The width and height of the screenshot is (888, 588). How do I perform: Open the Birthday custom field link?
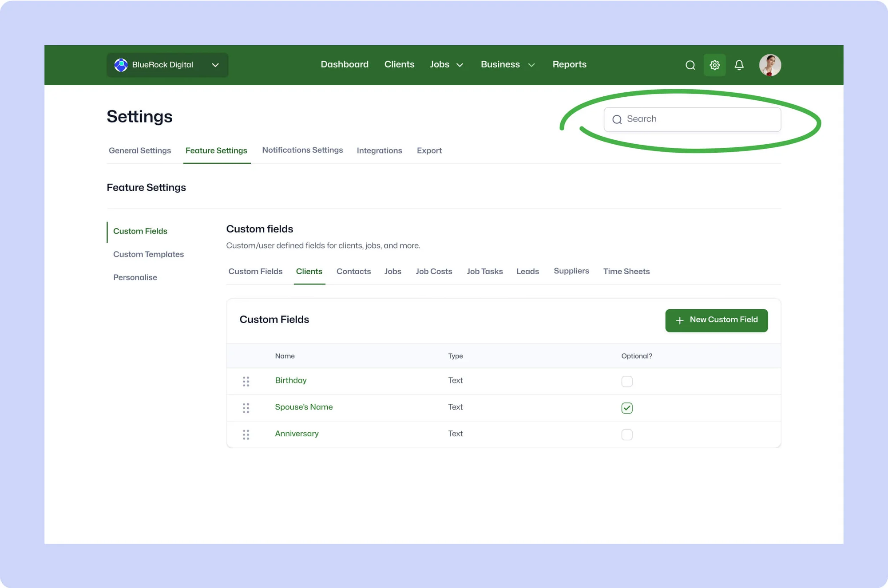pyautogui.click(x=290, y=380)
